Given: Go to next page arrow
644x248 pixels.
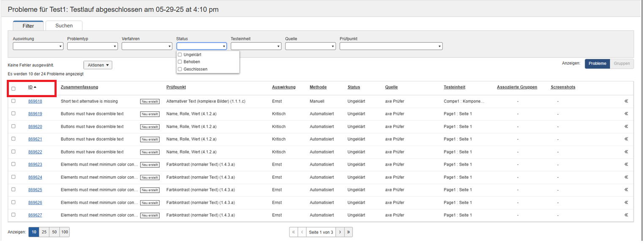Looking at the screenshot, I should point(340,232).
